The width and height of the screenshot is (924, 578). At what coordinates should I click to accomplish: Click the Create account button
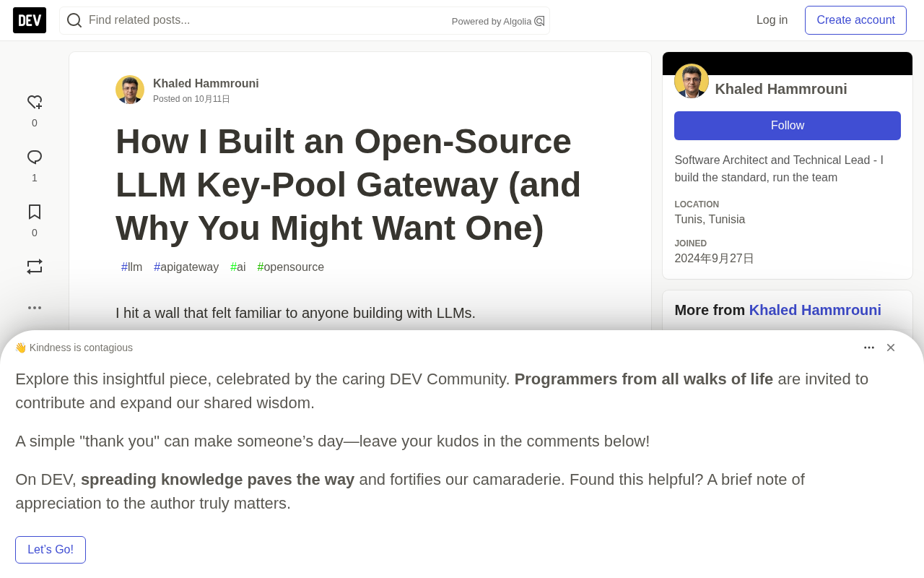[x=855, y=20]
